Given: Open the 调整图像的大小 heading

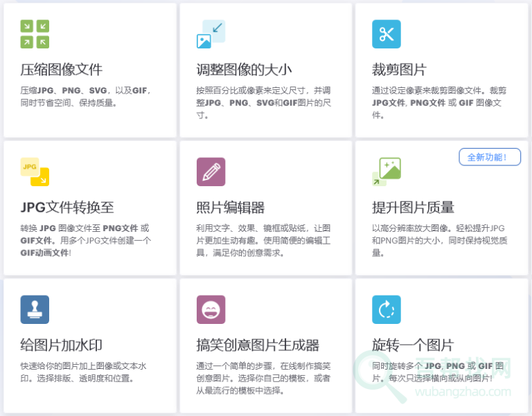Looking at the screenshot, I should click(x=244, y=70).
